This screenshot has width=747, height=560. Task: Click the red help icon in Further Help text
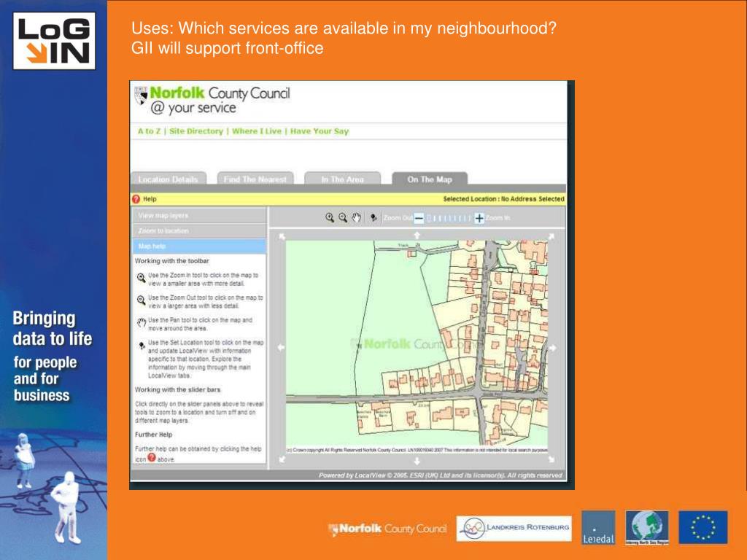152,458
